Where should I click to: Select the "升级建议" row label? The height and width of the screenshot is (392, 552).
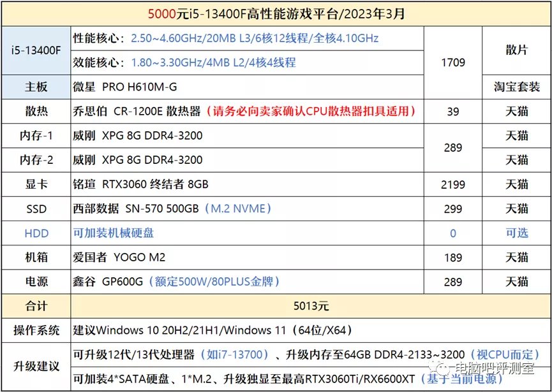(x=36, y=367)
